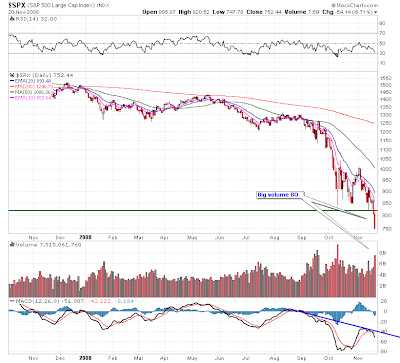This screenshot has height=363, width=400.
Task: Click the bottom-most 80 label on the MACD axis
Action: point(384,351)
